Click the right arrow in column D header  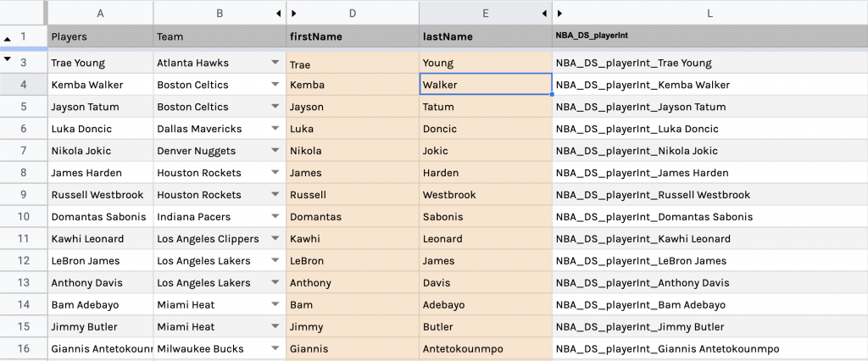(293, 14)
